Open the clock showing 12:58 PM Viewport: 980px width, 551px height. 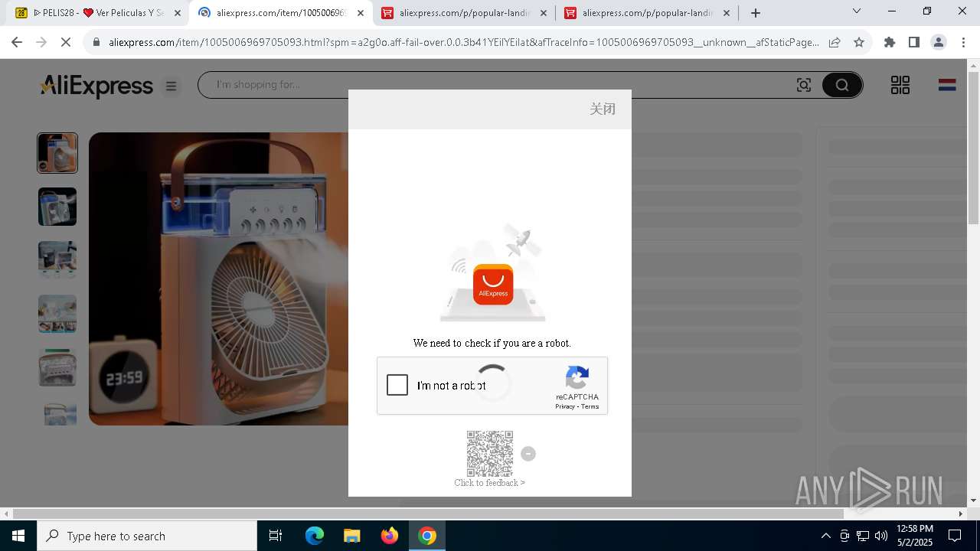click(915, 536)
